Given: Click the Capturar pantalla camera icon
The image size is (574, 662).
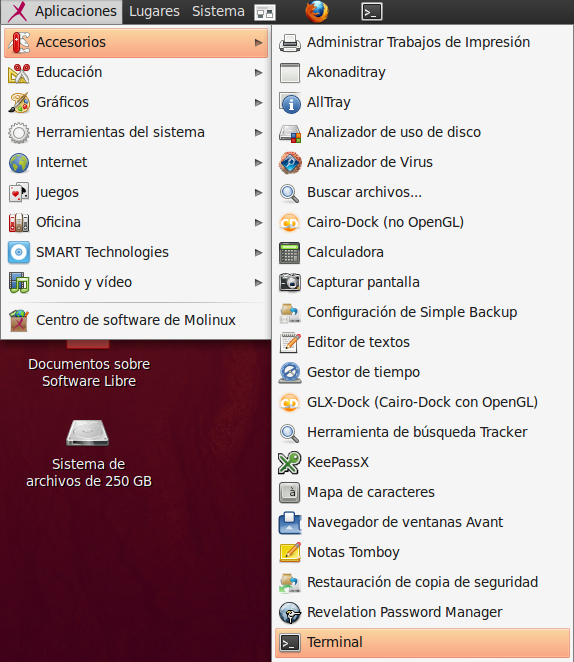Looking at the screenshot, I should [290, 282].
